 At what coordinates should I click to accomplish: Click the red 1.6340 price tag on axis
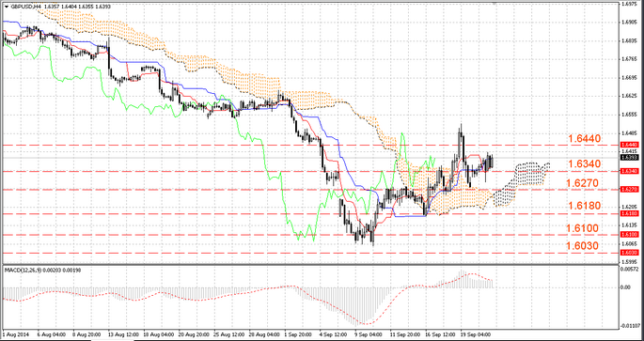tap(630, 171)
